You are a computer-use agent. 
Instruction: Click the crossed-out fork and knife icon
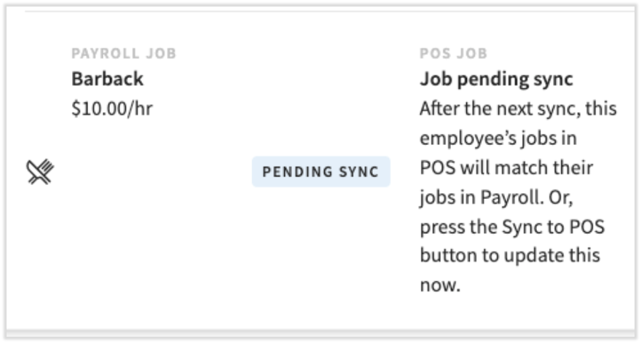point(41,172)
